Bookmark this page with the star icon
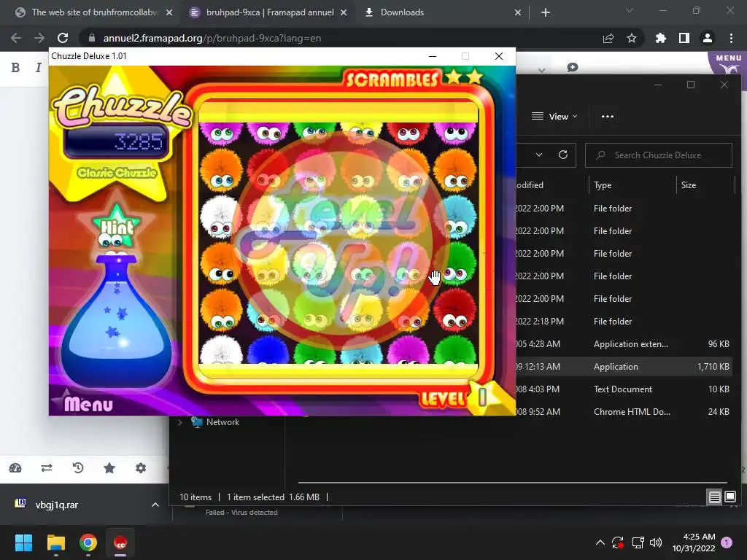This screenshot has width=747, height=560. 632,38
